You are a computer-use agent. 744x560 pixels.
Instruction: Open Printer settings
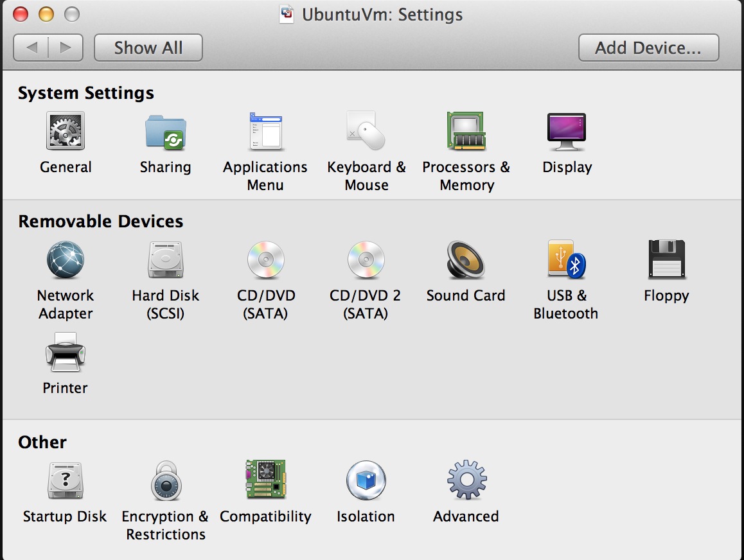66,353
